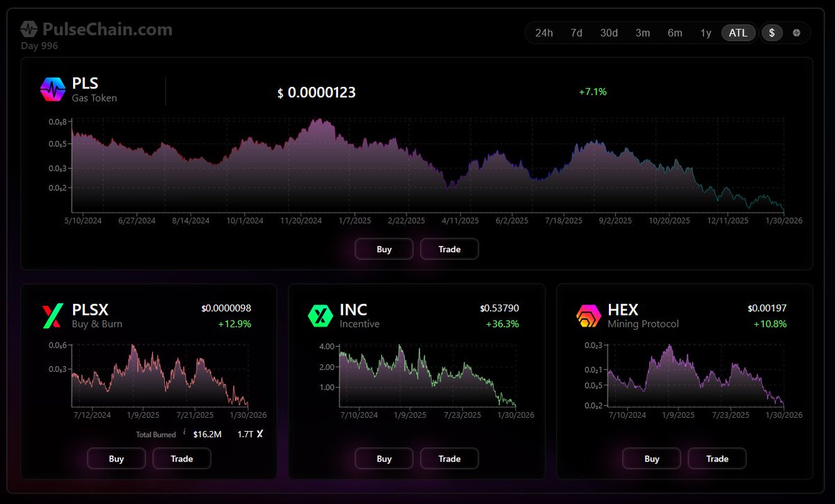Click the Gas Token subtitle
This screenshot has width=835, height=504.
click(x=95, y=98)
